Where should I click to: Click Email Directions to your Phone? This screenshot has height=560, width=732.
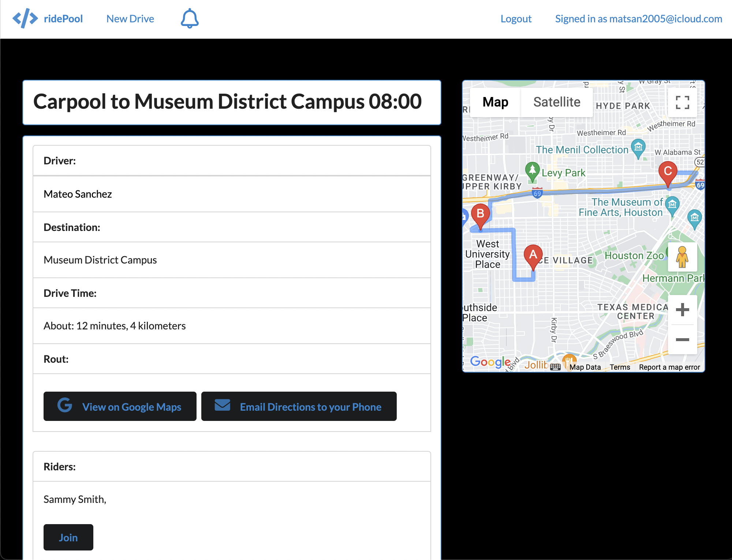(299, 407)
